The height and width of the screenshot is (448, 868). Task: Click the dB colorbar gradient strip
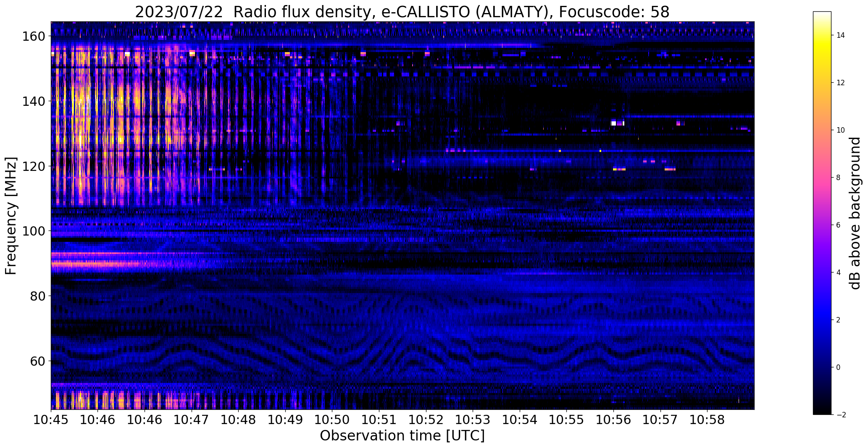(822, 213)
